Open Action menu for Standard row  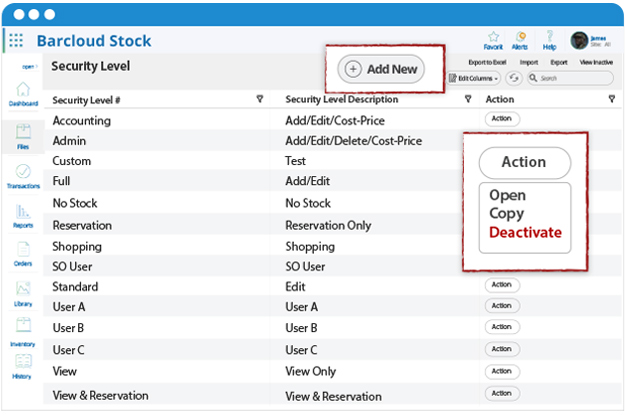click(502, 285)
